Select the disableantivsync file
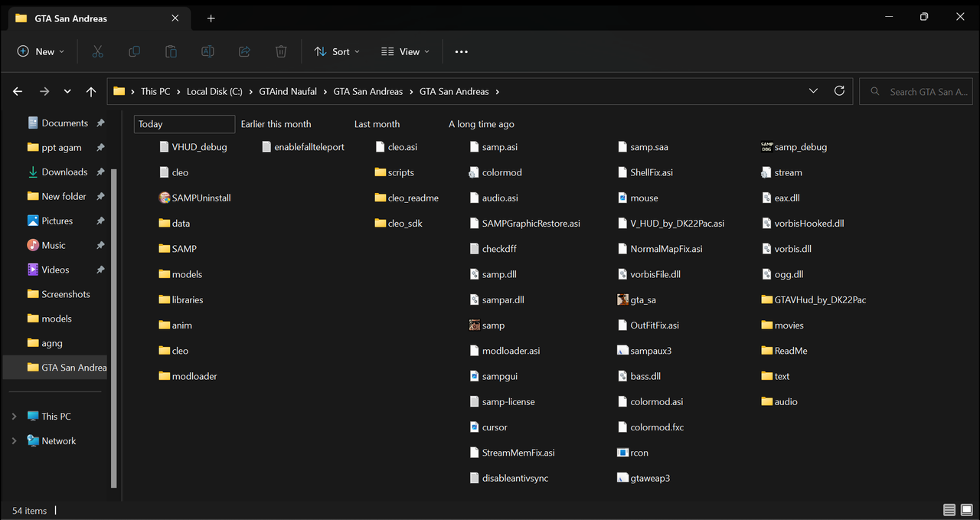The image size is (980, 520). click(x=509, y=478)
